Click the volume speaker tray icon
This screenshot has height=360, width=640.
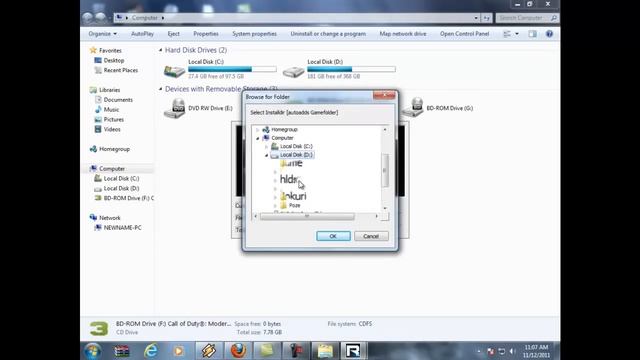pos(512,351)
